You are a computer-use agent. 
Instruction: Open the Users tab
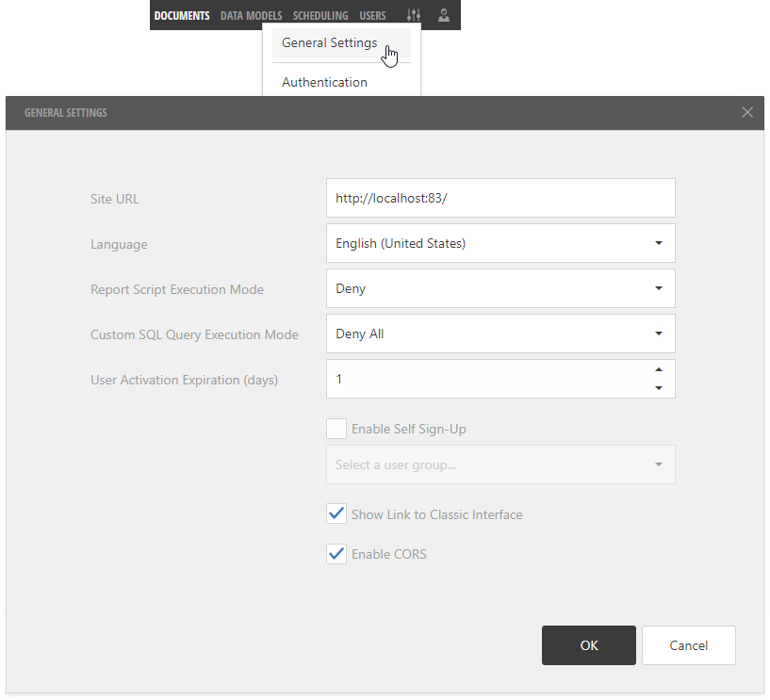(372, 16)
